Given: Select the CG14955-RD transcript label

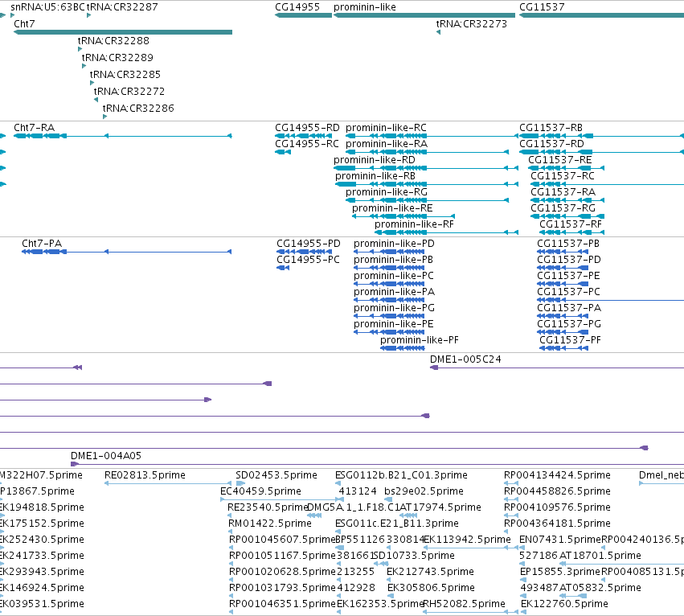Looking at the screenshot, I should (x=307, y=128).
